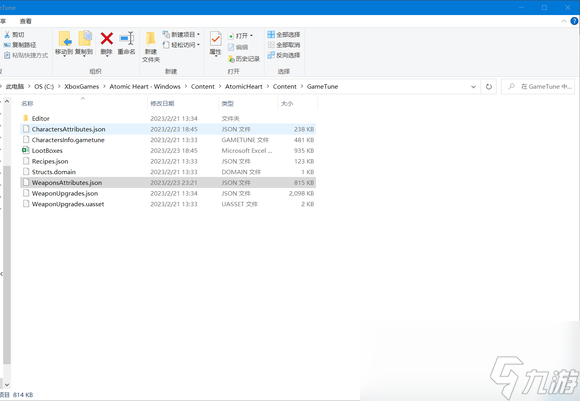Screen dimensions: 580x401
Task: Click OS (C:) in the address path
Action: [x=44, y=87]
